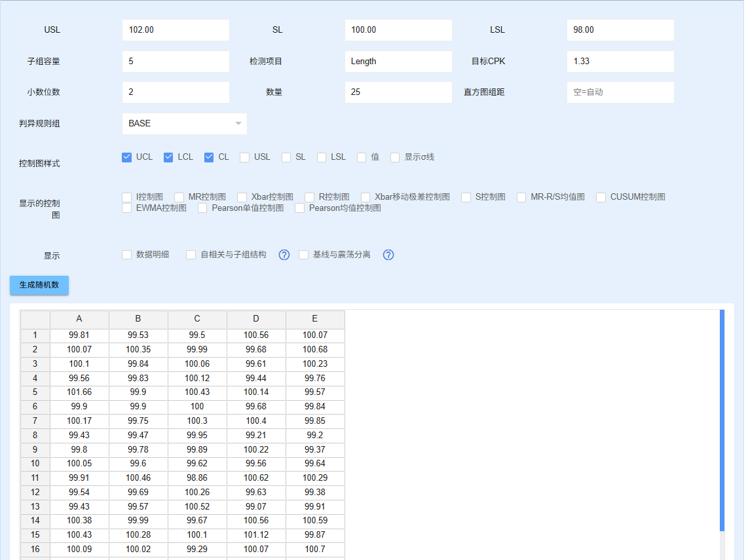Click cell with value 99.29
Screen dimensions: 746x560
point(197,550)
